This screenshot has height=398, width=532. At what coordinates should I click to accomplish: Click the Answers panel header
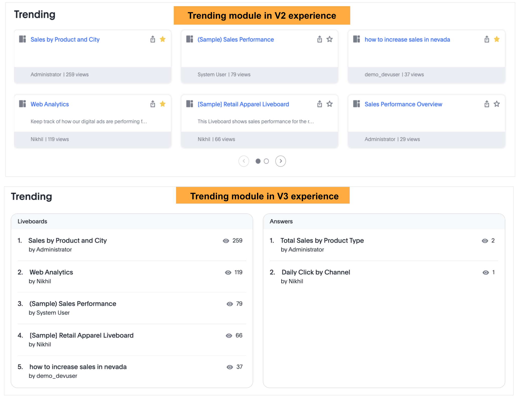coord(281,221)
